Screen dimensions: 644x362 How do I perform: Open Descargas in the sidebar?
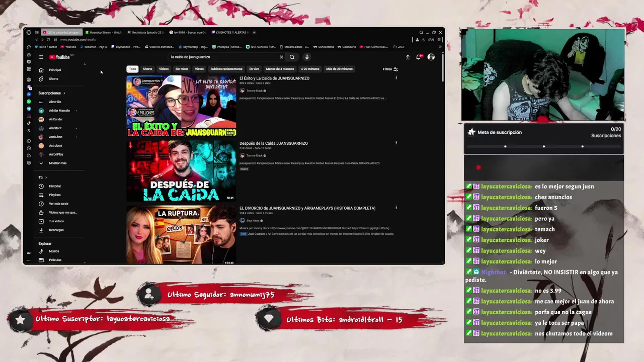56,230
